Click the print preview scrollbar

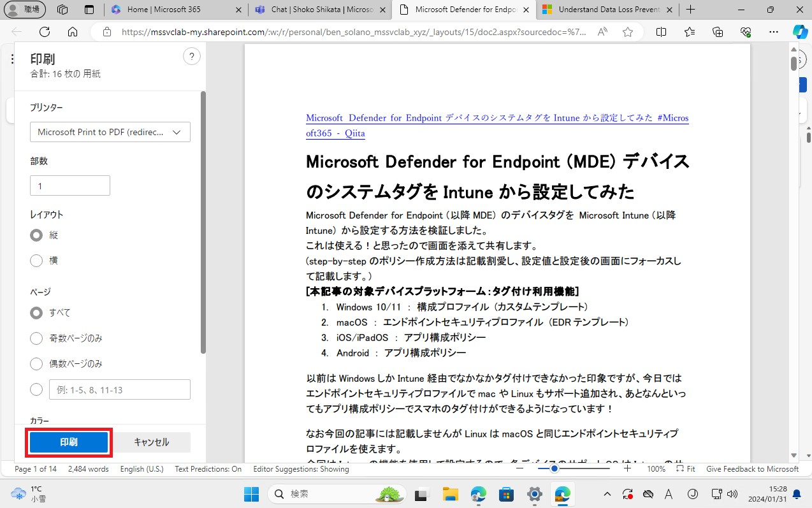click(794, 64)
